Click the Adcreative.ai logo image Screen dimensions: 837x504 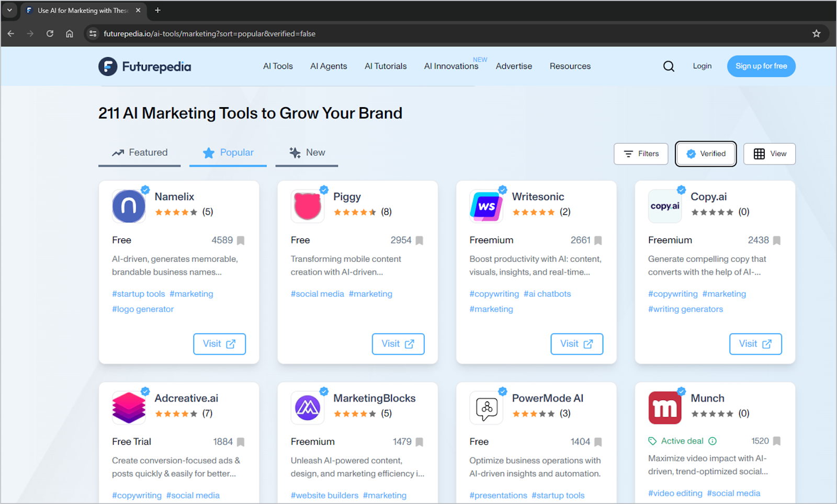tap(129, 407)
